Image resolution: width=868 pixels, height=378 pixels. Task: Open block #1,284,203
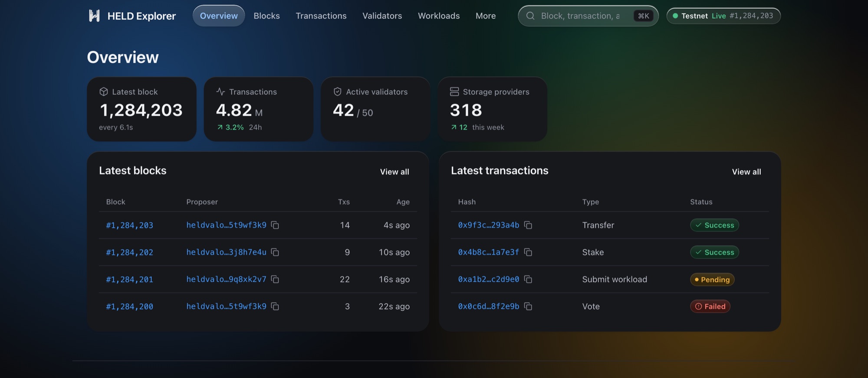pyautogui.click(x=130, y=225)
